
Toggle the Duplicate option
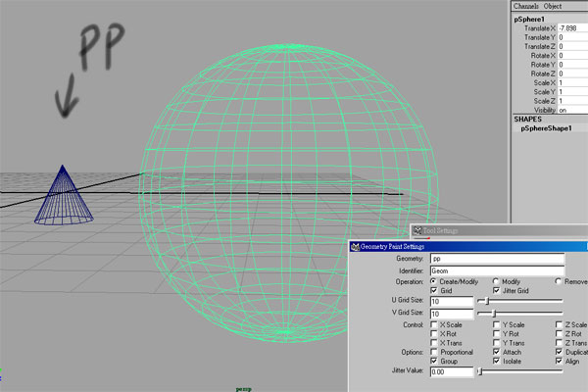click(559, 352)
